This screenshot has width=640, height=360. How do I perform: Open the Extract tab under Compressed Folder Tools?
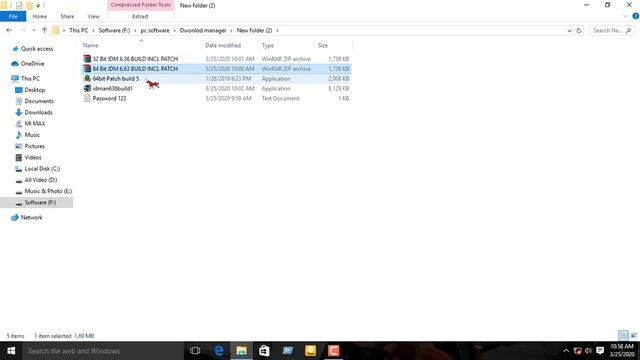(x=140, y=16)
